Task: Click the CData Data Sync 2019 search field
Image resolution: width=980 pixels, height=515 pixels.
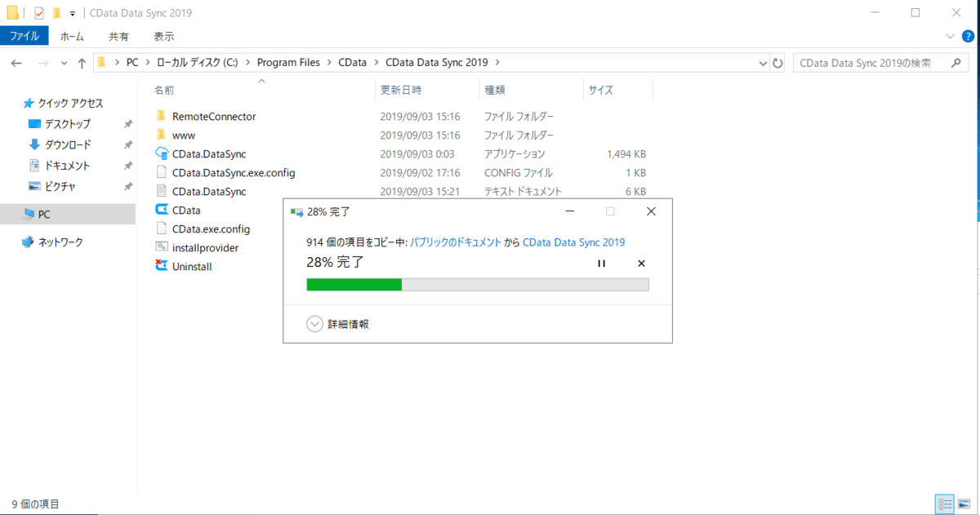Action: pyautogui.click(x=880, y=63)
